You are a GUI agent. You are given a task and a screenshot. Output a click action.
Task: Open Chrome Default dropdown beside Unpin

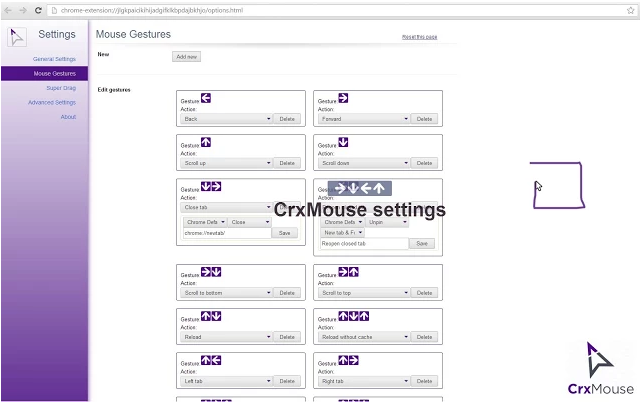tap(342, 222)
